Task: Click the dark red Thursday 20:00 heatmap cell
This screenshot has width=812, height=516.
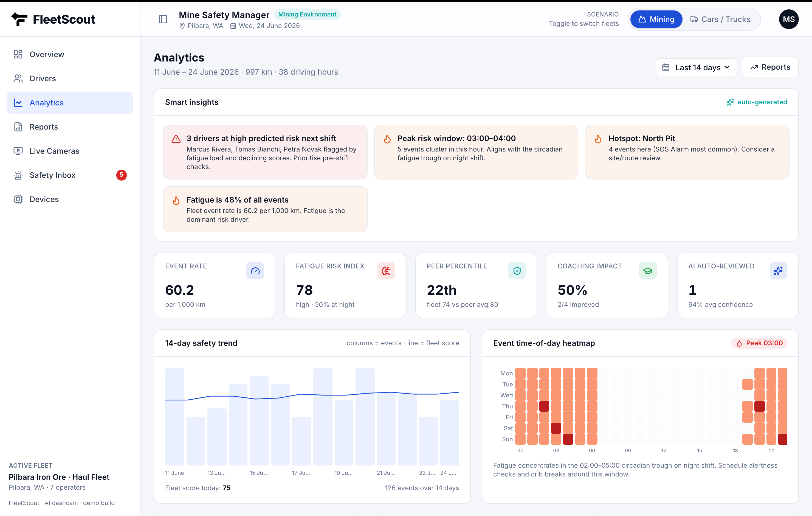Action: click(x=759, y=406)
